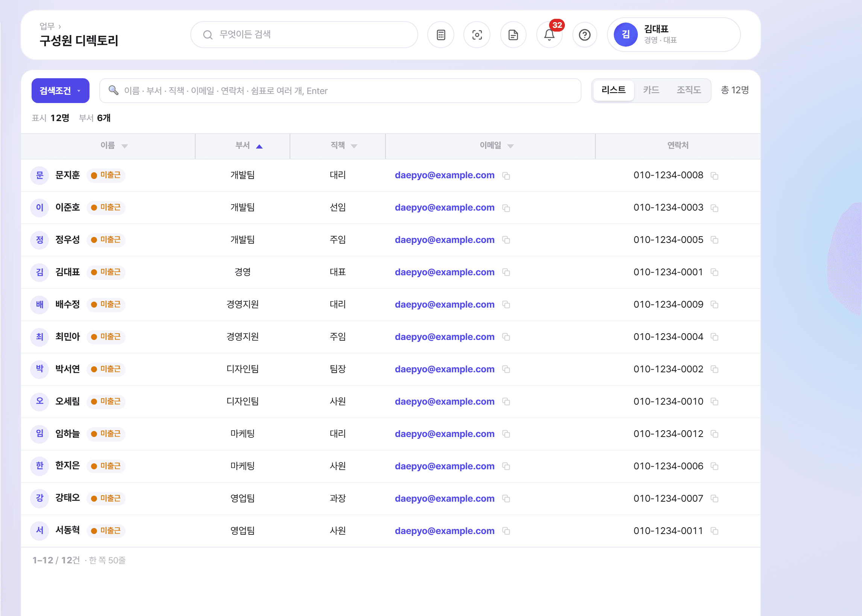Image resolution: width=862 pixels, height=616 pixels.
Task: Click the 연락처 column header
Action: [678, 146]
